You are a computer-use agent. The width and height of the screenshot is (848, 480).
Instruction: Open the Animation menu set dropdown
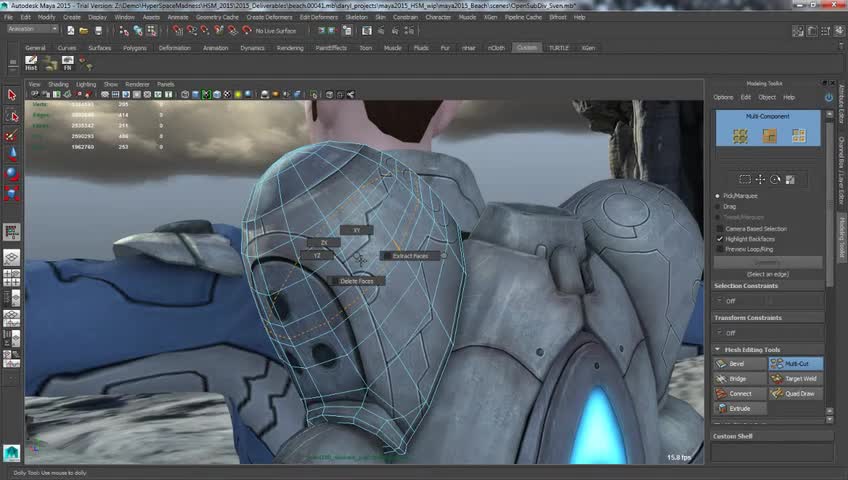point(33,29)
